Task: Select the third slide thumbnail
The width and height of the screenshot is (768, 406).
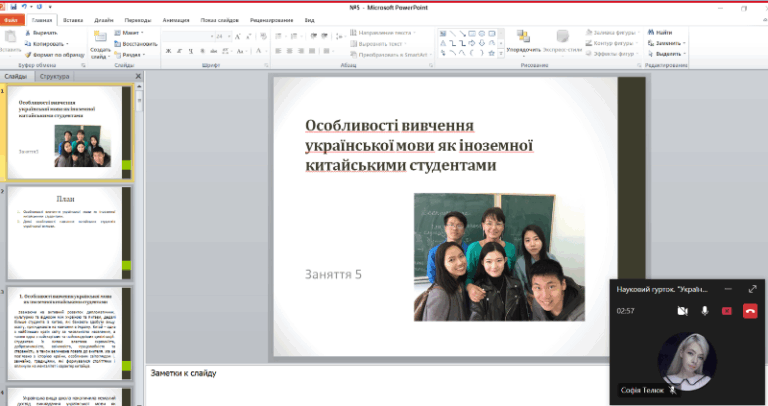Action: click(x=69, y=334)
